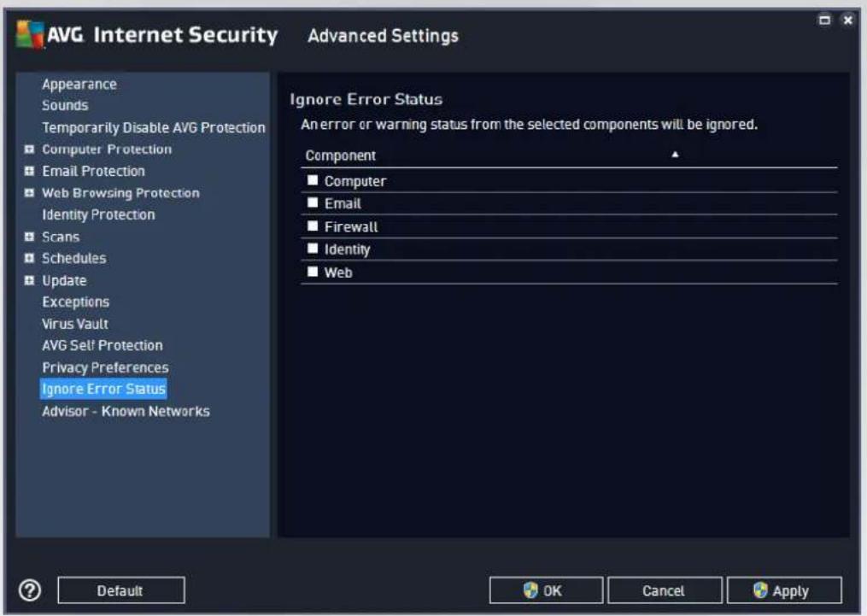The image size is (867, 616).
Task: Select Computer Protection label in sidebar
Action: [x=107, y=150]
